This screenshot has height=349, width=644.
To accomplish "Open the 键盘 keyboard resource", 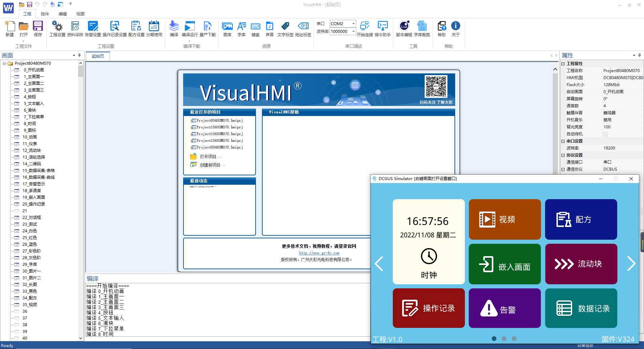I will [256, 28].
